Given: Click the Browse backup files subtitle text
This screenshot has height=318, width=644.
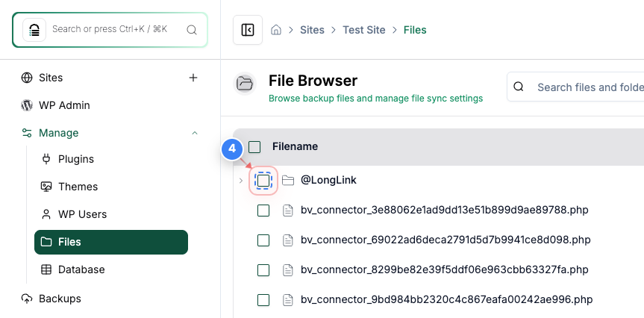Looking at the screenshot, I should (x=376, y=99).
